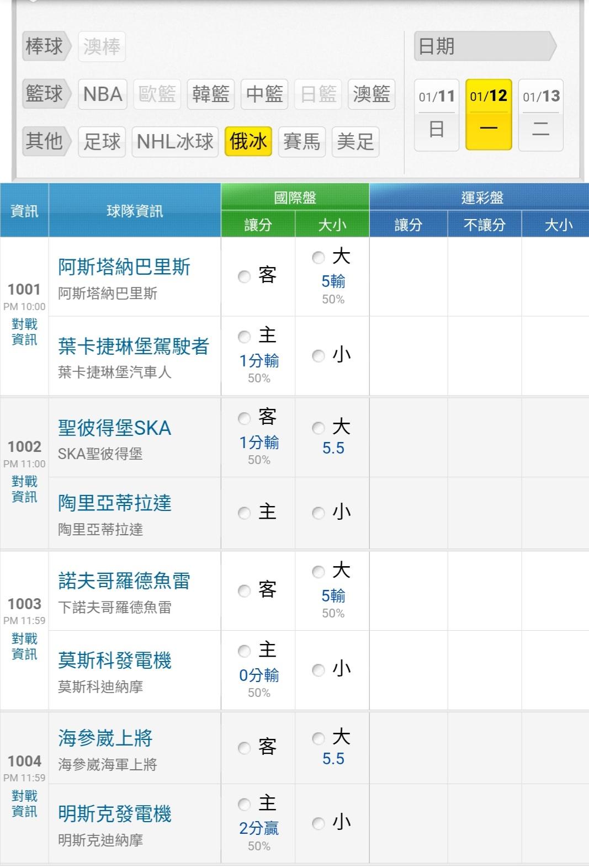Open the 聖彼得堡SKA team link
The height and width of the screenshot is (868, 589).
point(114,428)
